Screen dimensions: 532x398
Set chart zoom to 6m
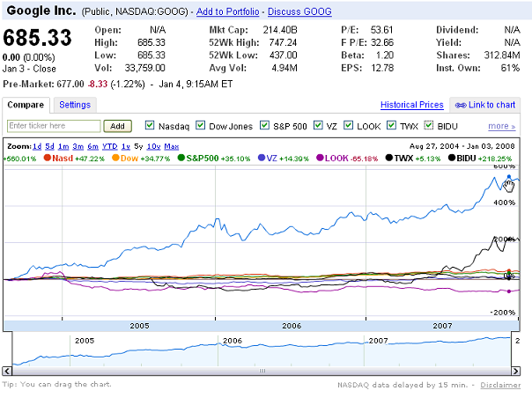click(93, 146)
